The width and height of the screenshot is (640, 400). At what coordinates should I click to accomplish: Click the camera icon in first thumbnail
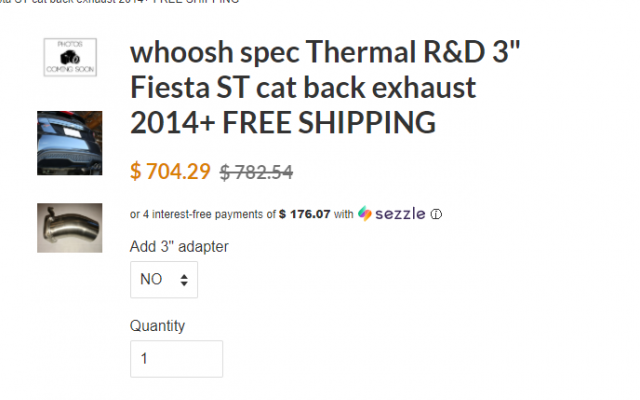tap(70, 57)
